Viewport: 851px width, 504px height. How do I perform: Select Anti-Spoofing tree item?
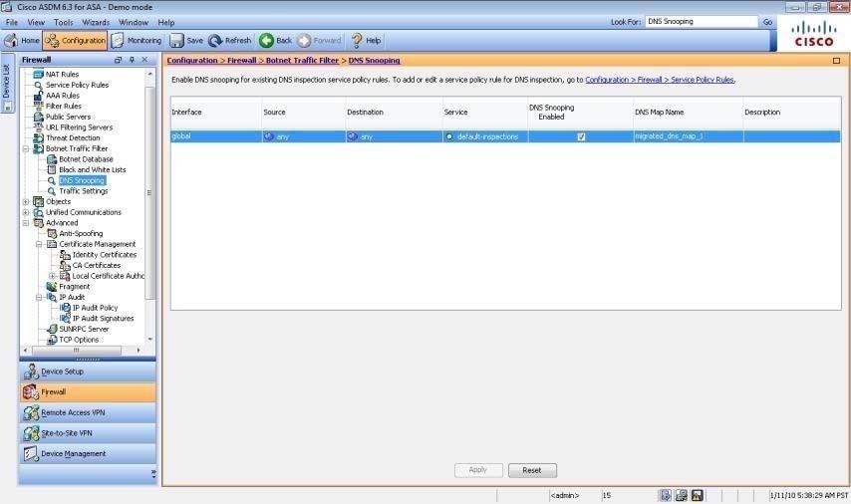[x=81, y=234]
